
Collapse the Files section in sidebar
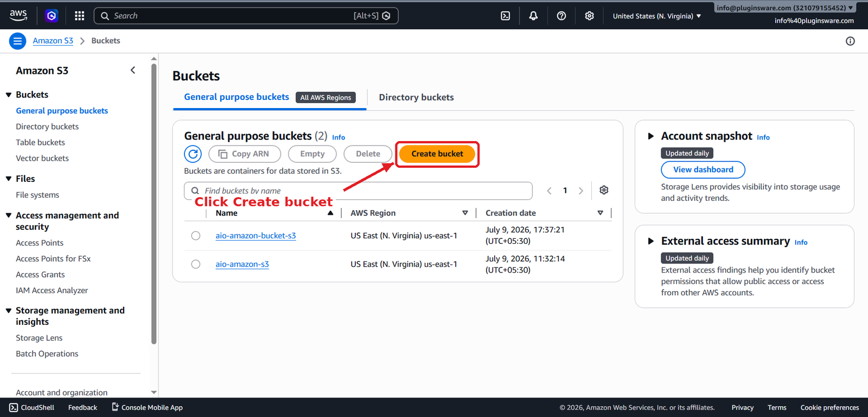(9, 179)
